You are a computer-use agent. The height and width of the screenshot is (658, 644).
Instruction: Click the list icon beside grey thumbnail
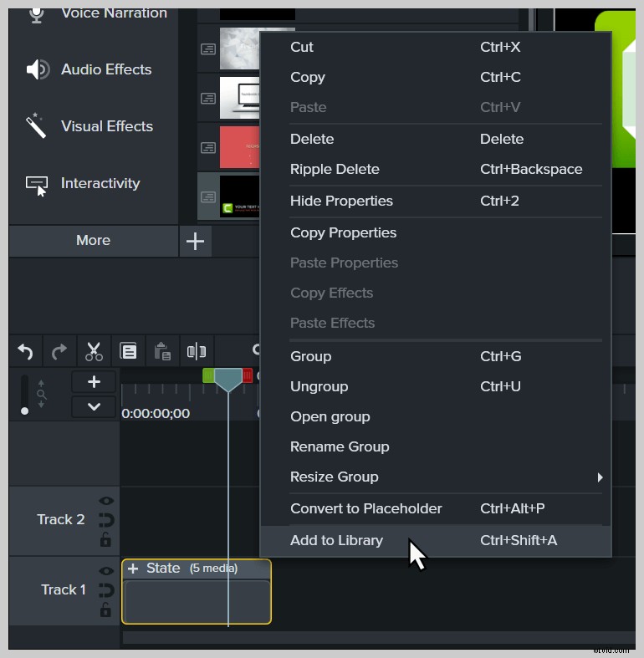(208, 49)
